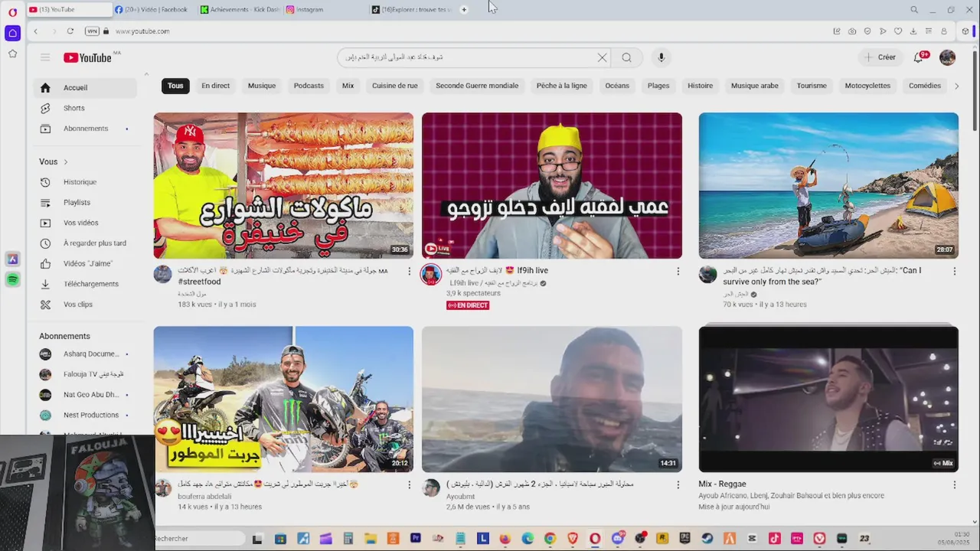980x551 pixels.
Task: Go back in Opera browser
Action: coord(35,31)
